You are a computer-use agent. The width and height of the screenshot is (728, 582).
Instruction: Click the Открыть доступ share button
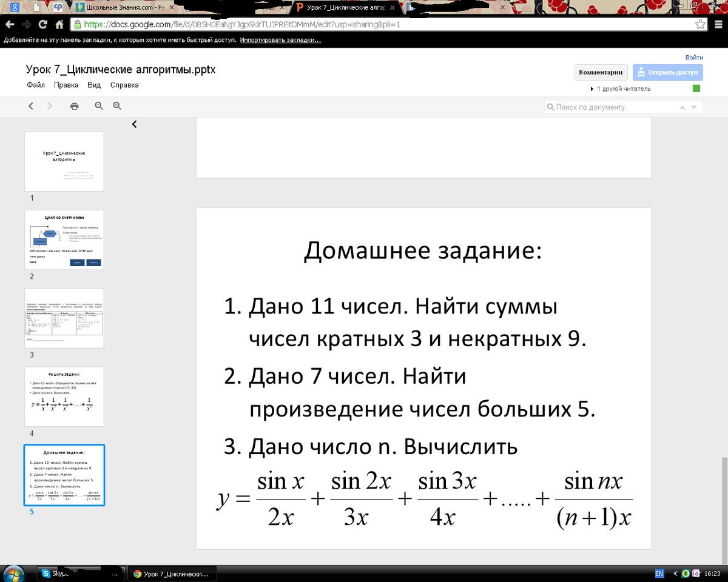click(668, 72)
